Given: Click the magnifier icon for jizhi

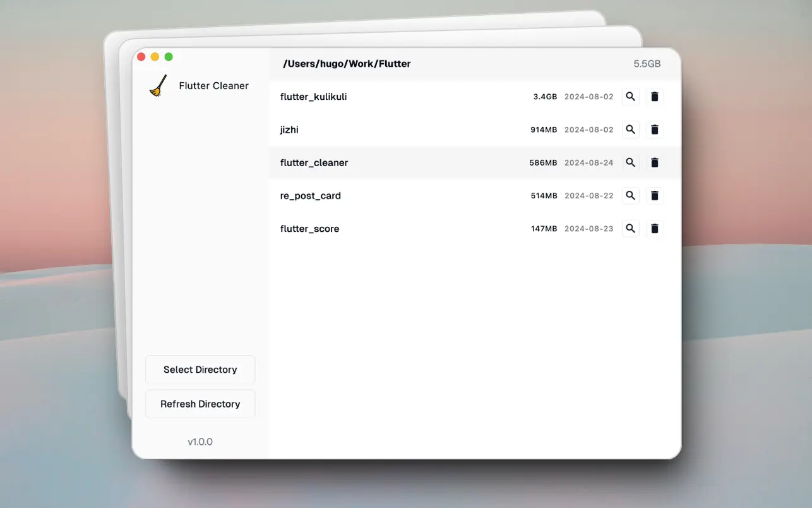Looking at the screenshot, I should pyautogui.click(x=630, y=129).
